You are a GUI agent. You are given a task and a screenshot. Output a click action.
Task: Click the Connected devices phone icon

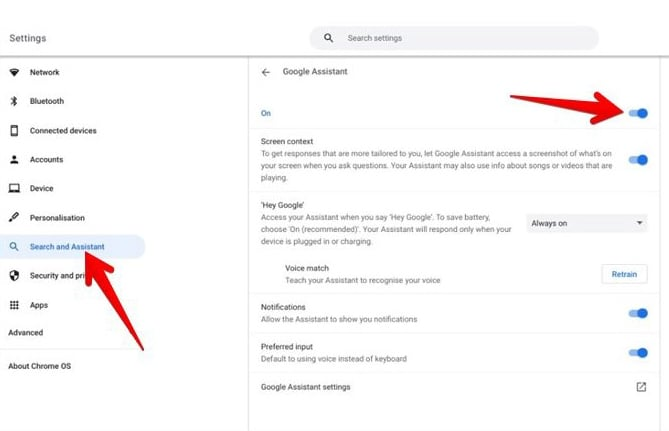14,131
